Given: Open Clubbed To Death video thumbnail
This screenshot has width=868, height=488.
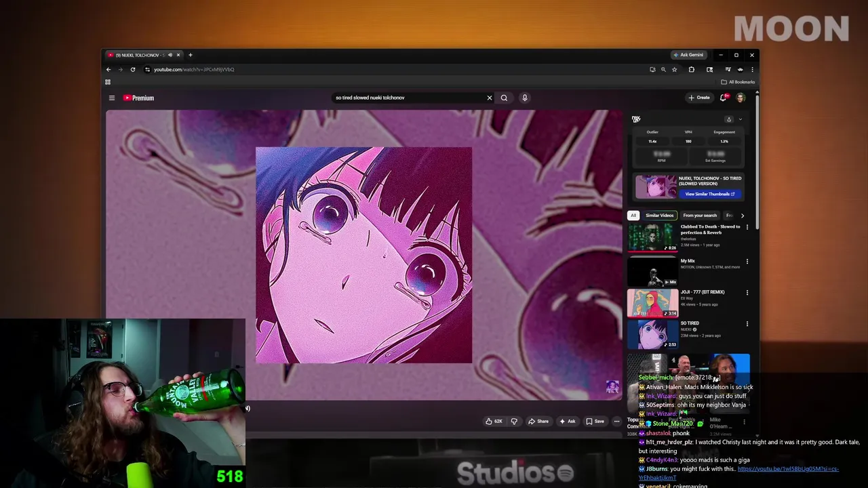Looking at the screenshot, I should [652, 237].
